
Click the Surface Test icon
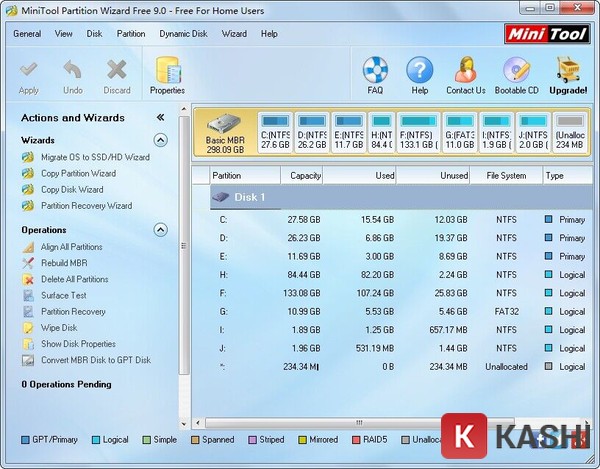click(28, 295)
